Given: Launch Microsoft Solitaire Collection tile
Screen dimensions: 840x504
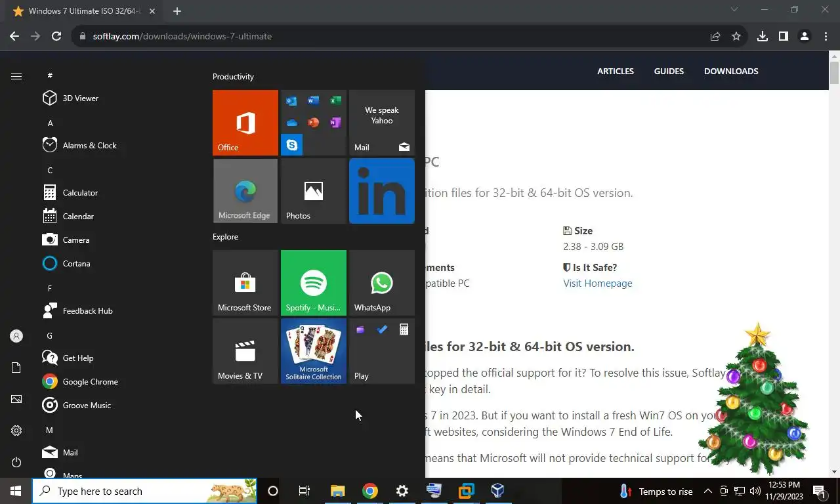Looking at the screenshot, I should pyautogui.click(x=314, y=351).
